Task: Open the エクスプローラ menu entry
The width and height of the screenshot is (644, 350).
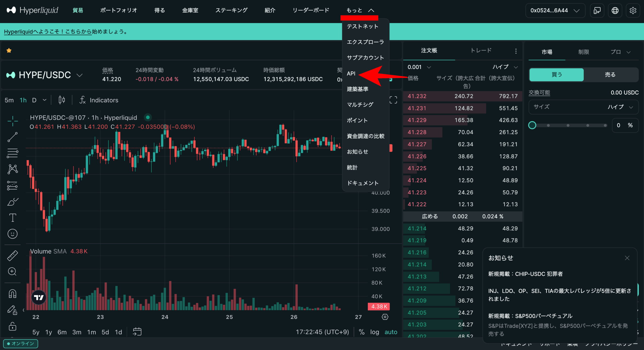Action: [x=365, y=42]
